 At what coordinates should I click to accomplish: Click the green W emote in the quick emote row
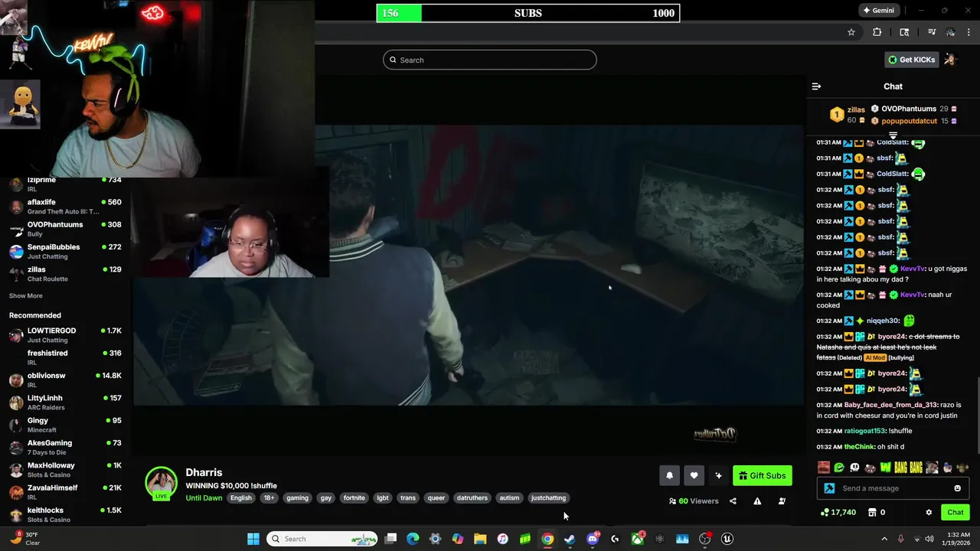(x=885, y=468)
